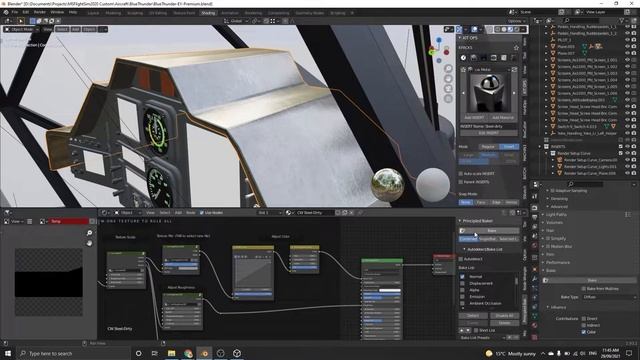Screen dimensions: 640x360
Task: Switch to wireframe shading mode
Action: 498,29
